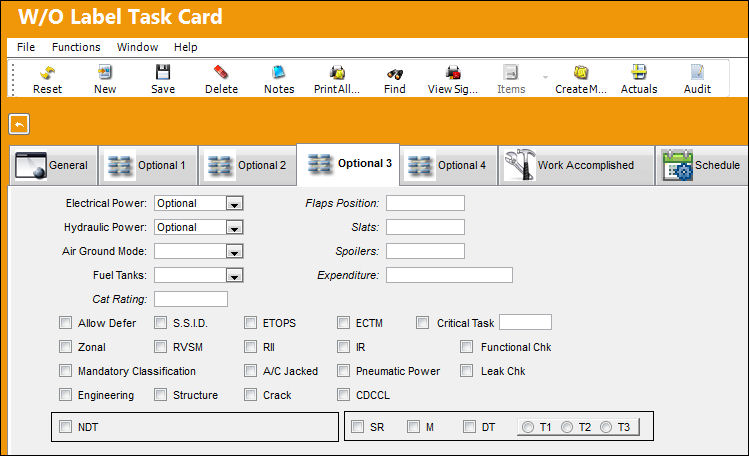The image size is (749, 456).
Task: Open the Functions menu
Action: coord(76,47)
